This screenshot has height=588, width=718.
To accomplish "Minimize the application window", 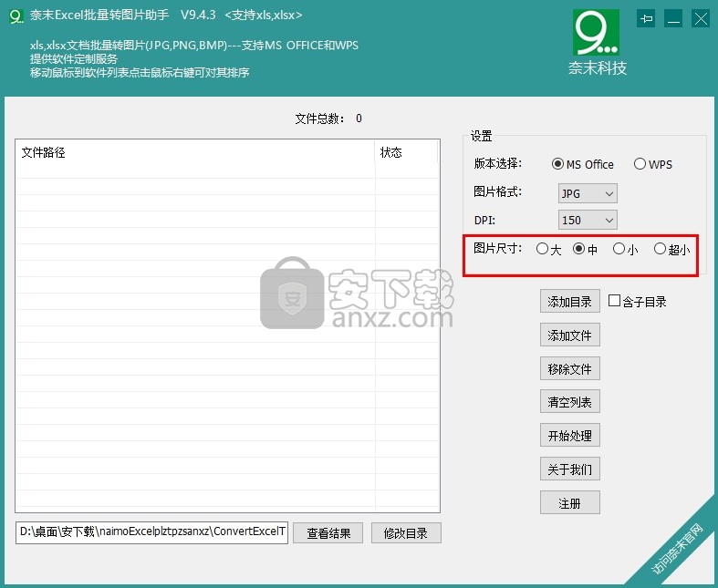I will [x=673, y=19].
